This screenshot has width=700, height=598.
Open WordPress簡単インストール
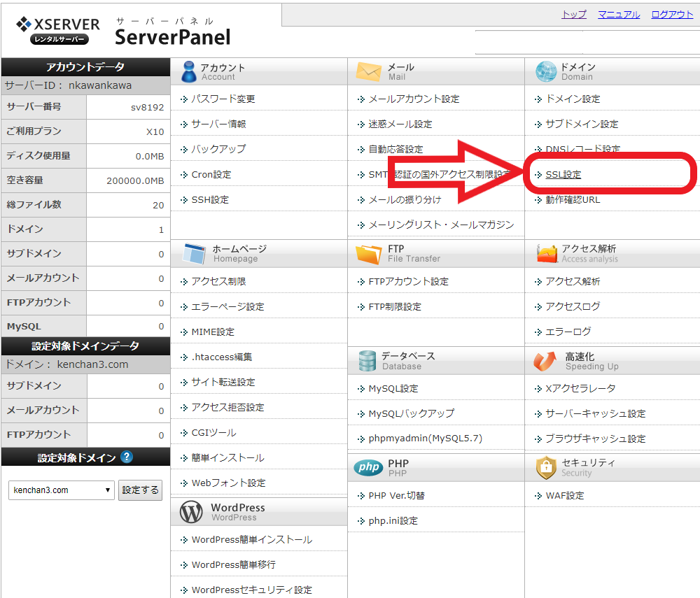[x=252, y=540]
